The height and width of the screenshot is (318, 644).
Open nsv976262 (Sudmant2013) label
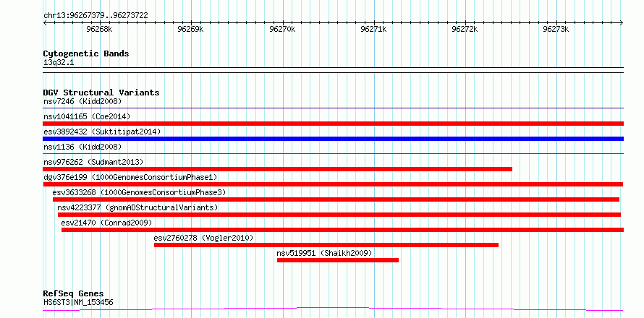click(93, 162)
